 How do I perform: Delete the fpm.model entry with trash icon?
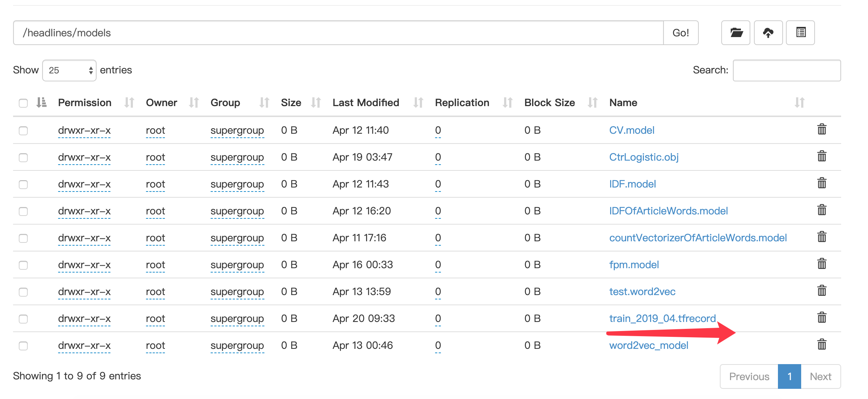[822, 264]
